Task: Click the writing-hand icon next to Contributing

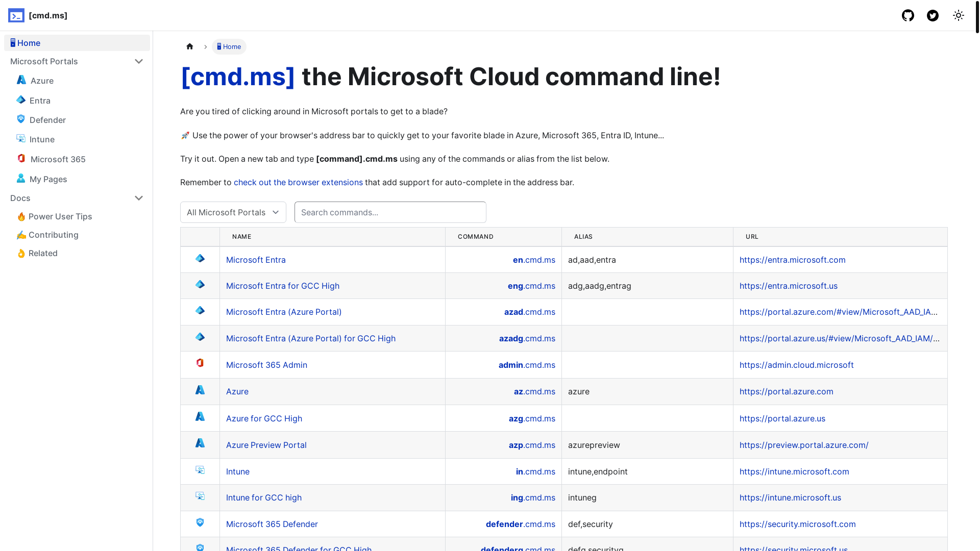Action: 21,235
